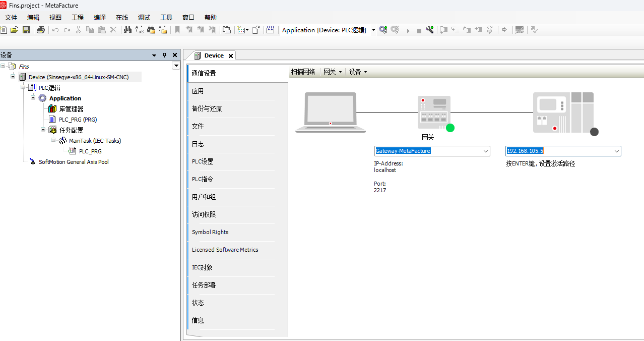Click the Build wrench icon in toolbar
Screen dimensions: 644x341
[x=430, y=30]
